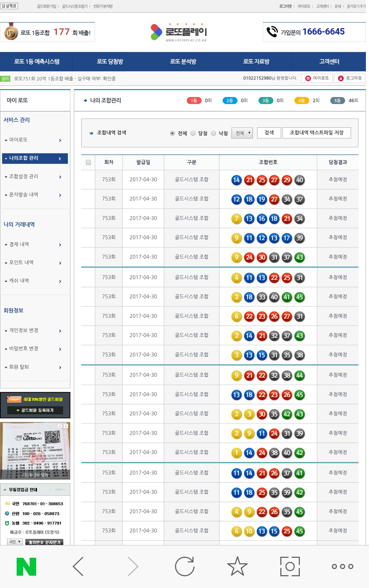Image resolution: width=369 pixels, height=588 pixels.
Task: Click the 검색 button
Action: (269, 133)
